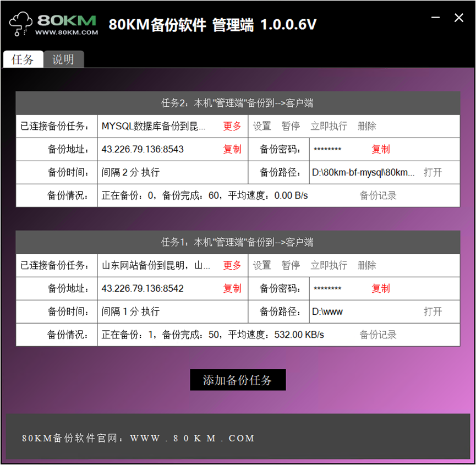Click the task 1 masked password field
This screenshot has height=465, width=476.
coord(327,288)
